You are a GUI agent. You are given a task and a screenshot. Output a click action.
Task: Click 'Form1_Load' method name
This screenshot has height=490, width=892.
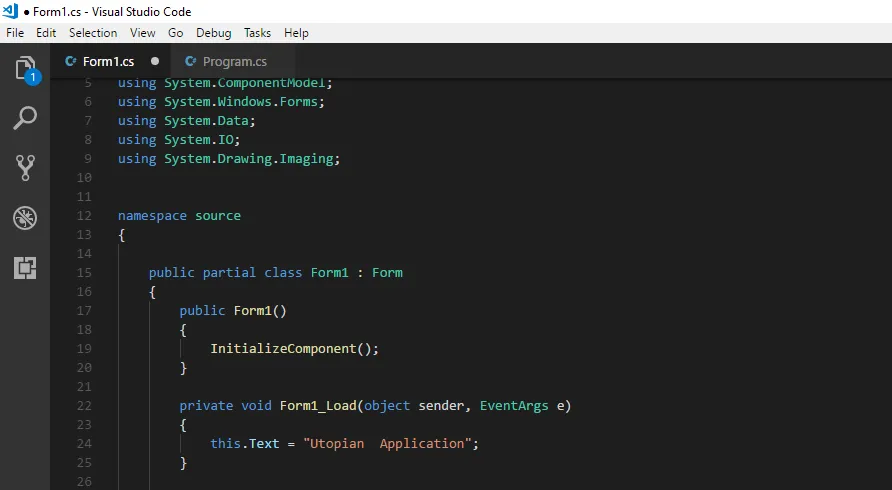click(318, 406)
